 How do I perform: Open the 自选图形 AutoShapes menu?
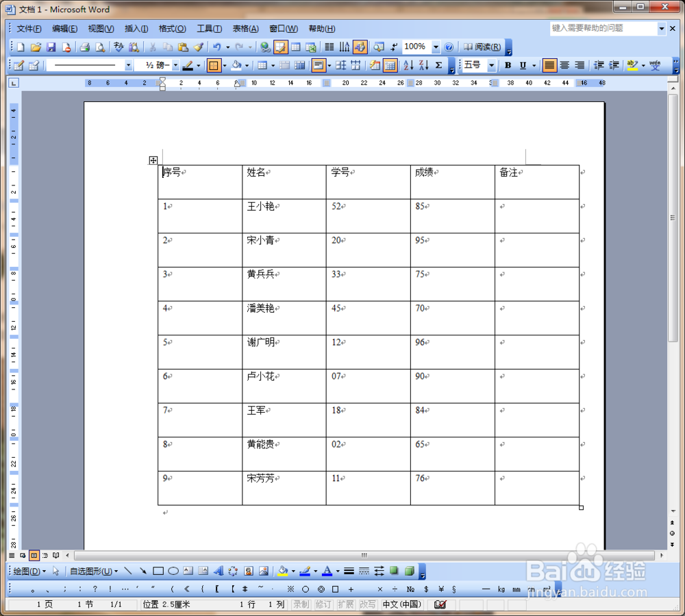point(94,571)
